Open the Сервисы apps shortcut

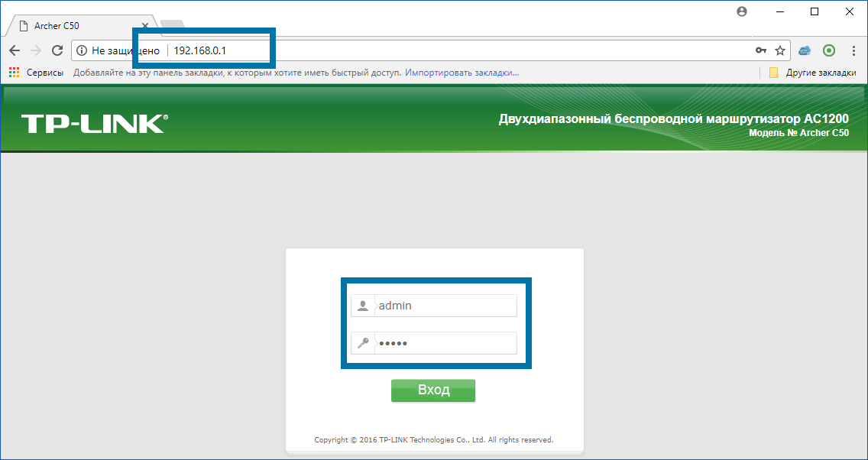(x=37, y=73)
